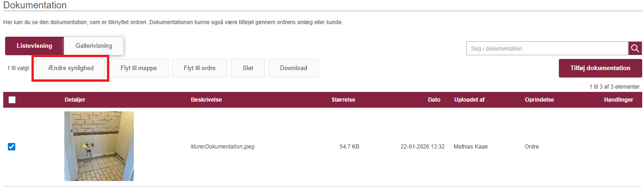
Task: Focus the Søg i dokumentation field
Action: coord(547,48)
